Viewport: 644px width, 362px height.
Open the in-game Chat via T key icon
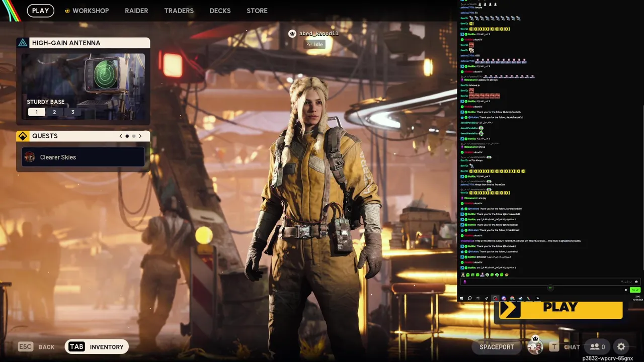coord(554,347)
